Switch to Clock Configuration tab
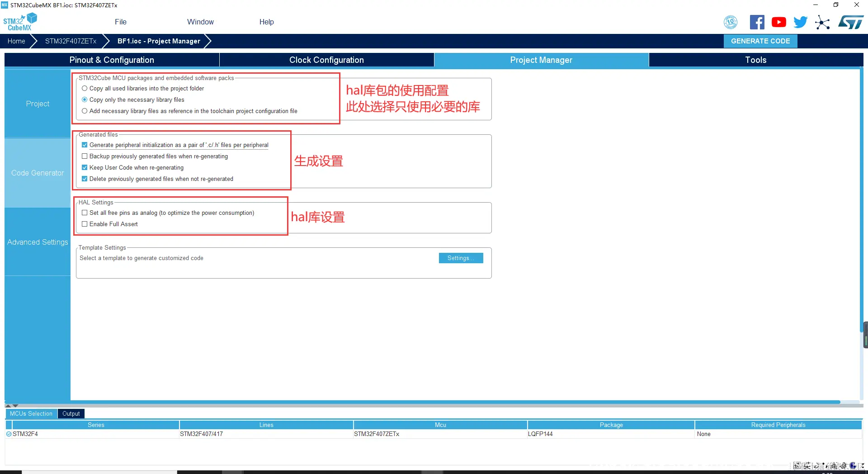This screenshot has width=868, height=474. coord(326,60)
